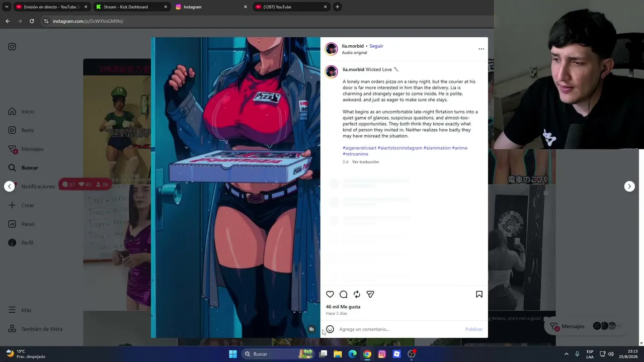Open Google Chrome on the taskbar
This screenshot has width=644, height=362.
pos(367,354)
